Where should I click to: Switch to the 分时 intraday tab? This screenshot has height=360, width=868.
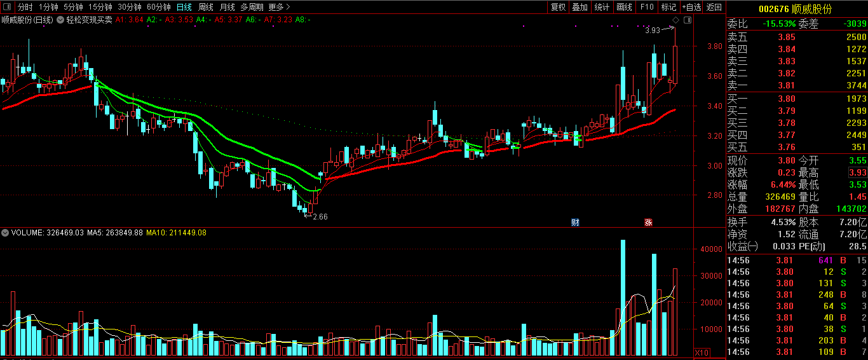25,7
